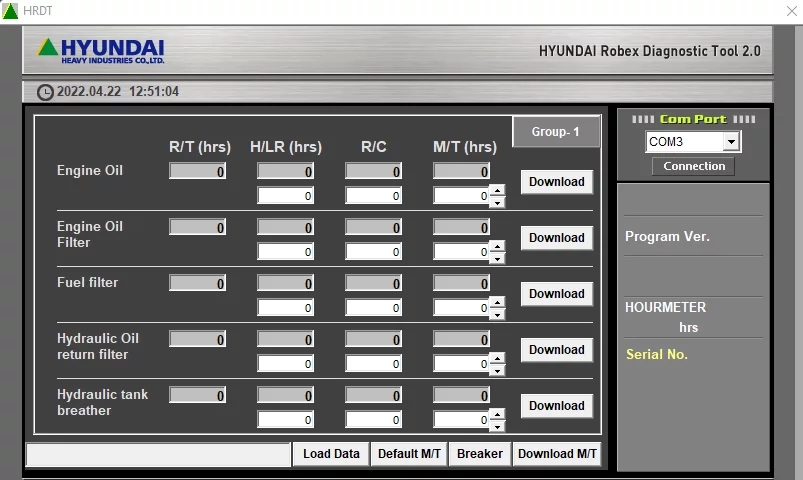Download Engine Oil settings
This screenshot has height=480, width=803.
556,182
